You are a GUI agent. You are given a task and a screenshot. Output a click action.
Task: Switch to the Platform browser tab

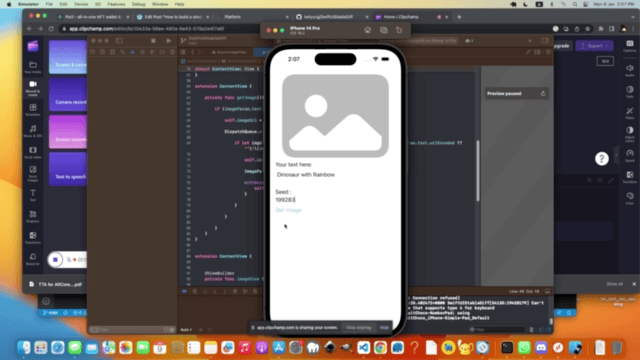252,17
